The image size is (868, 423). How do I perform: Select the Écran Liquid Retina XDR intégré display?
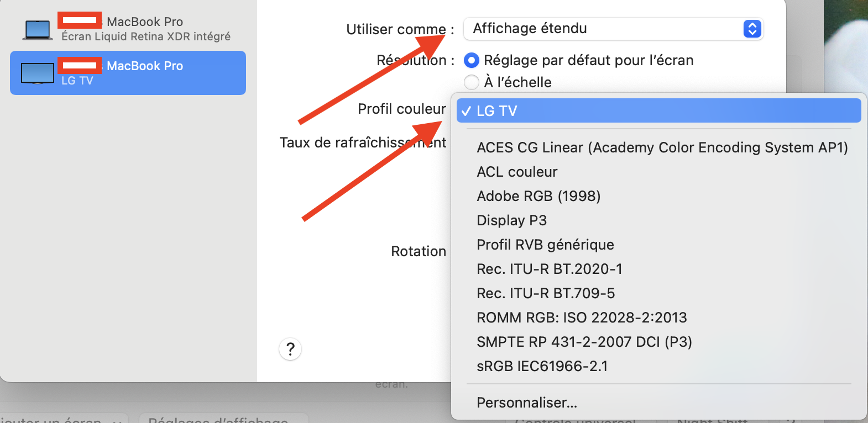[x=146, y=36]
